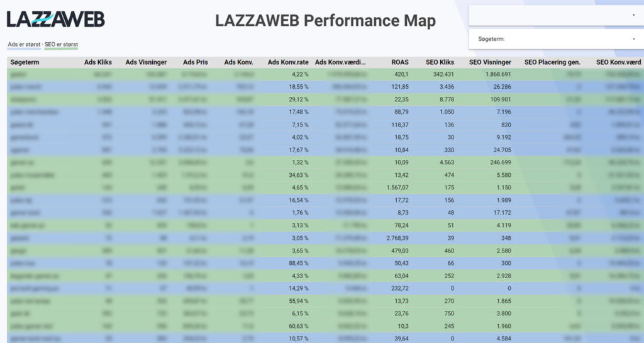
Task: Select SEO Kliks value 750
Action: click(x=449, y=313)
